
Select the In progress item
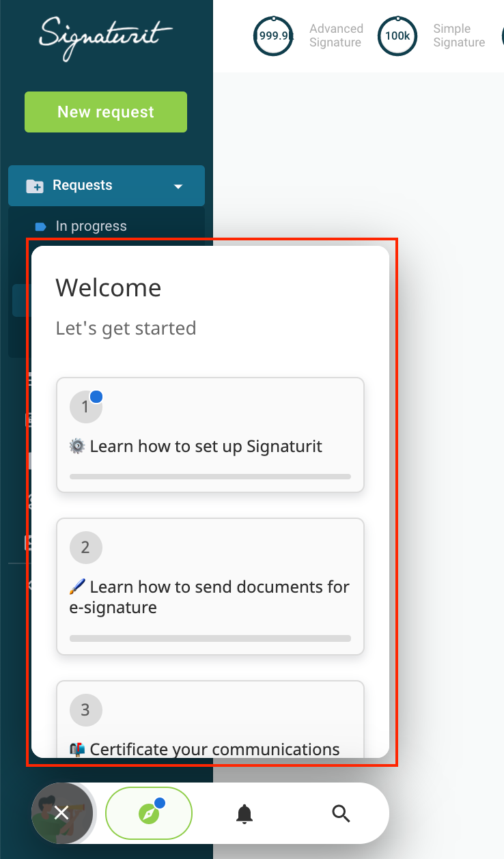point(91,226)
